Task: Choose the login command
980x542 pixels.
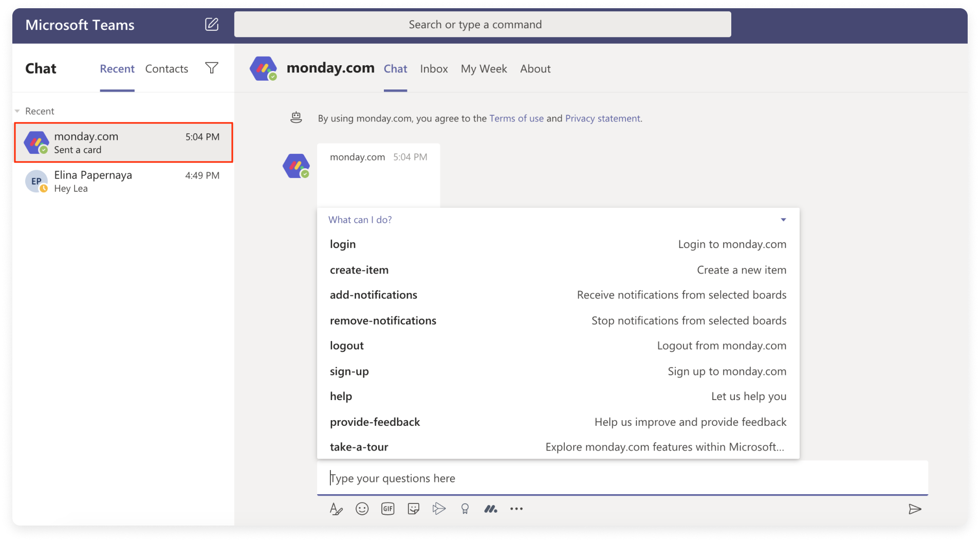Action: 558,244
